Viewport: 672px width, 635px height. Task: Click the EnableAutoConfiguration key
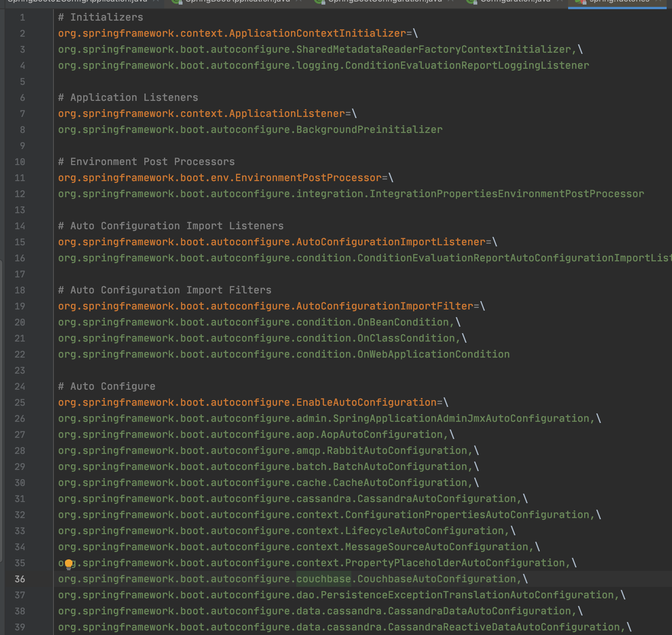247,402
